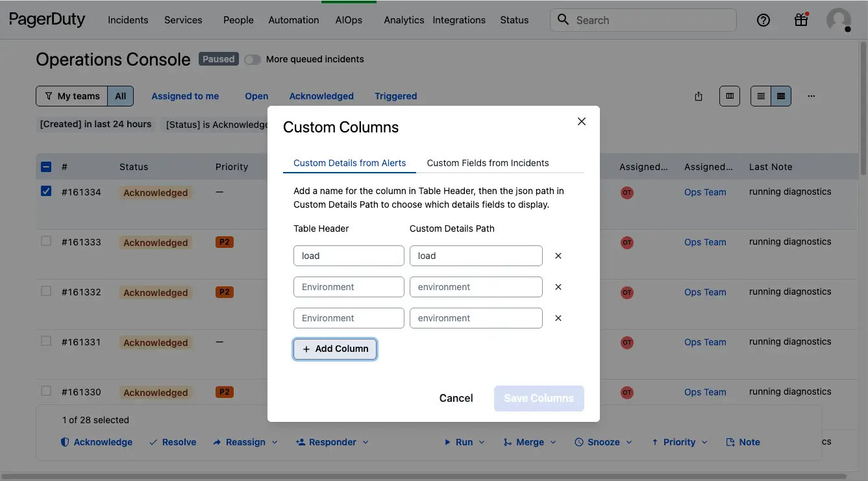Open the three-dot more options menu
Viewport: 868px width, 481px height.
pyautogui.click(x=812, y=96)
